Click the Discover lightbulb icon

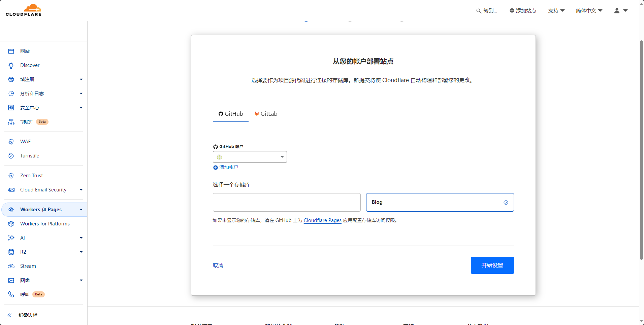(x=11, y=65)
